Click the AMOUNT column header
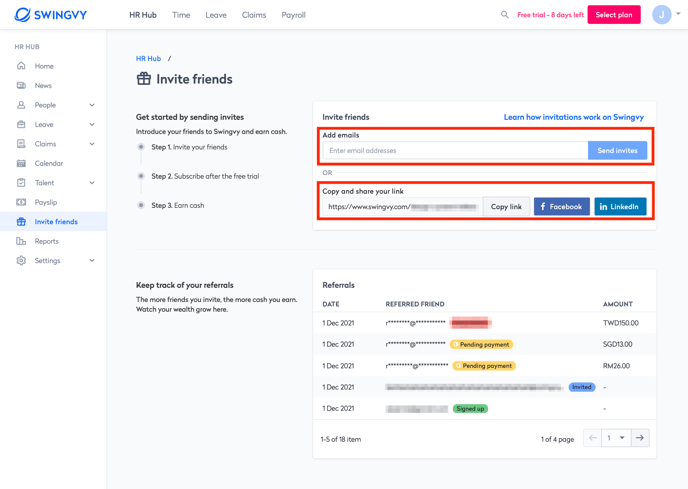 pyautogui.click(x=617, y=304)
